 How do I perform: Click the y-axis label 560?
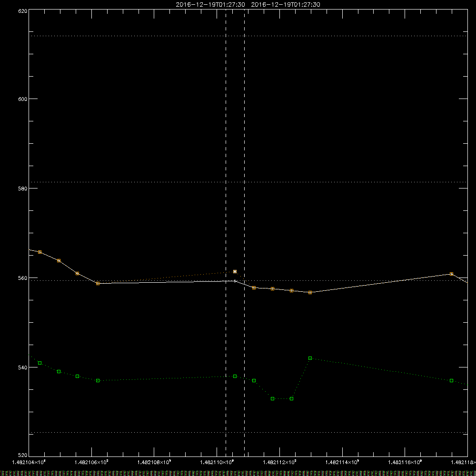[x=23, y=278]
